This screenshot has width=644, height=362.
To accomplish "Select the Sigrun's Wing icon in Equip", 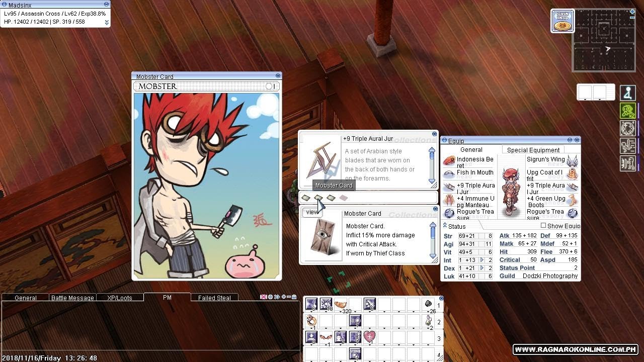I will click(x=572, y=161).
